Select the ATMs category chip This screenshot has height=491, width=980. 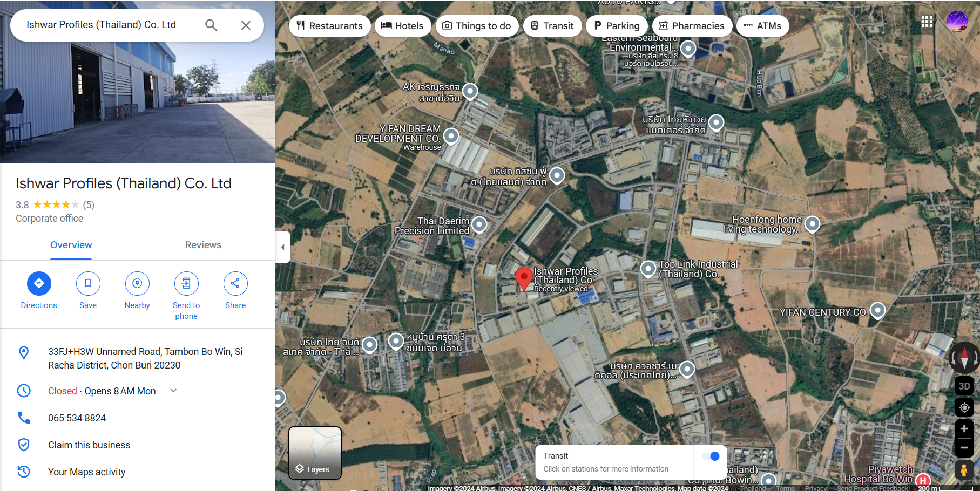point(762,26)
